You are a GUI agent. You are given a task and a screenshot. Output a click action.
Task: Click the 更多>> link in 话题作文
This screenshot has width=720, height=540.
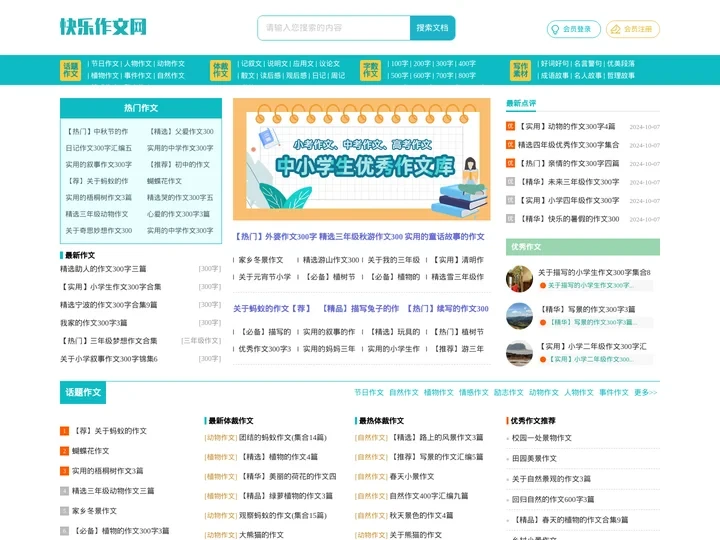[646, 393]
